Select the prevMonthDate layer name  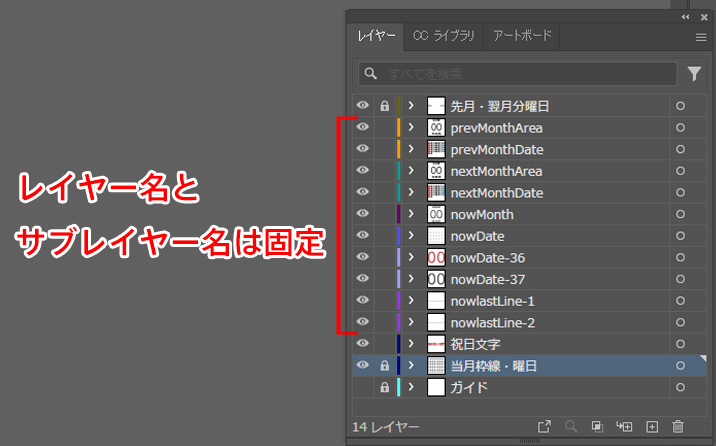tap(497, 150)
